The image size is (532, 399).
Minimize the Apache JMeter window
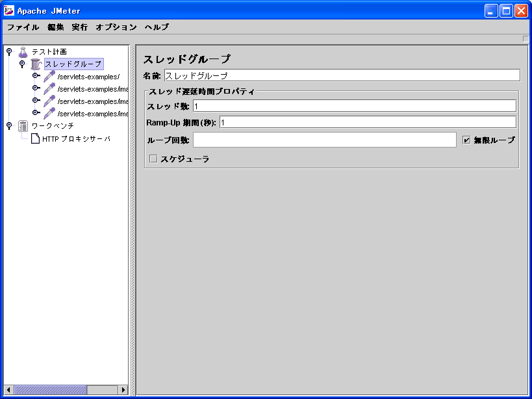pyautogui.click(x=490, y=11)
